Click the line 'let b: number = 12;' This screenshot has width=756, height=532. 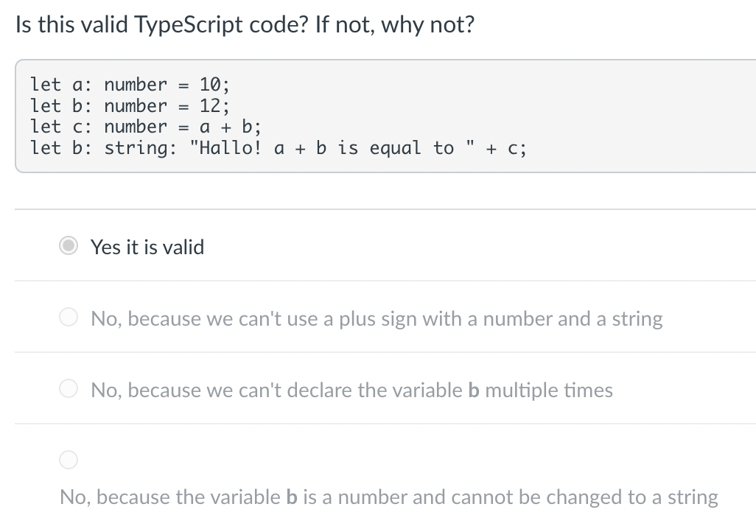pyautogui.click(x=128, y=105)
